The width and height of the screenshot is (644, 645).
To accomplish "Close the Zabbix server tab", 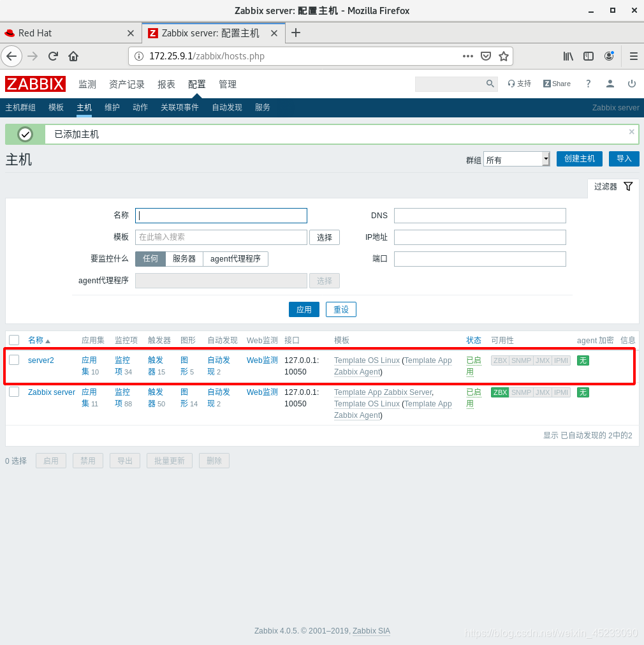I will pos(274,33).
